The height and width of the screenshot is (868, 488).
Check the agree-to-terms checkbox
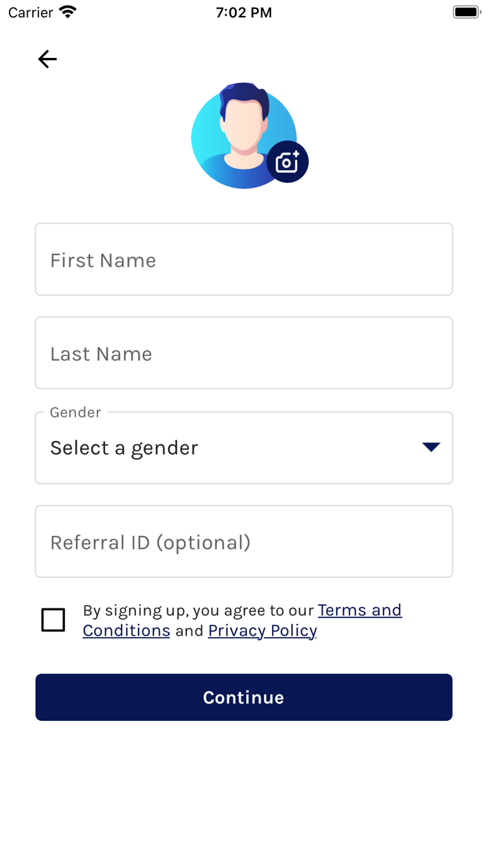click(53, 620)
